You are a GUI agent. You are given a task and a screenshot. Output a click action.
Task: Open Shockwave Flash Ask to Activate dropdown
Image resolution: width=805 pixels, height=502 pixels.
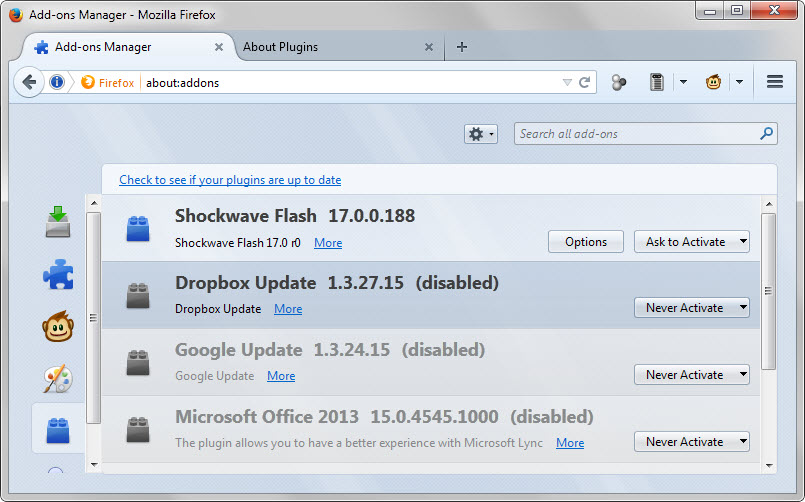click(x=692, y=242)
